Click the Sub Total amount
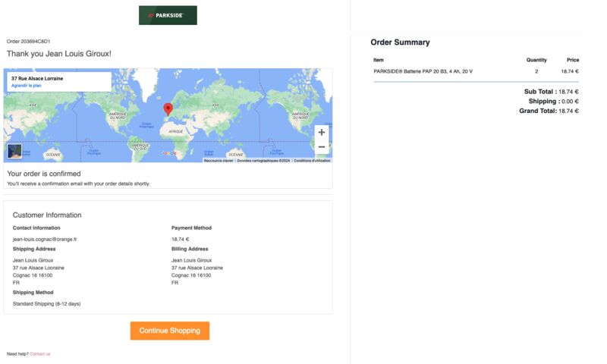The width and height of the screenshot is (607, 364). pyautogui.click(x=568, y=92)
